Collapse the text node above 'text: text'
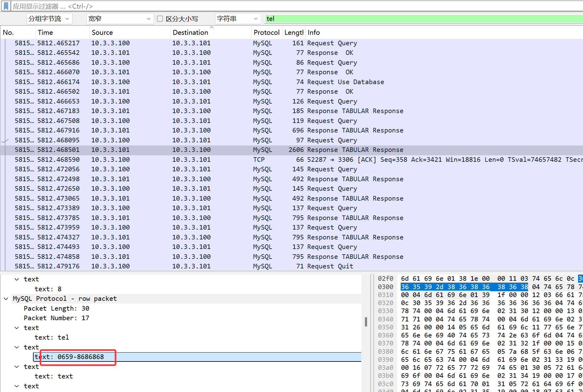 [17, 367]
